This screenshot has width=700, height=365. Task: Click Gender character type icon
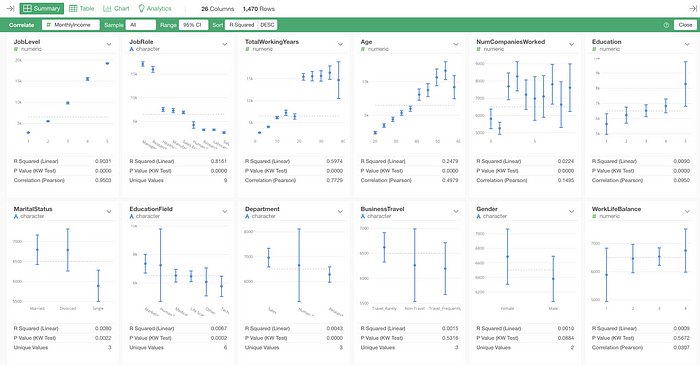pyautogui.click(x=479, y=216)
